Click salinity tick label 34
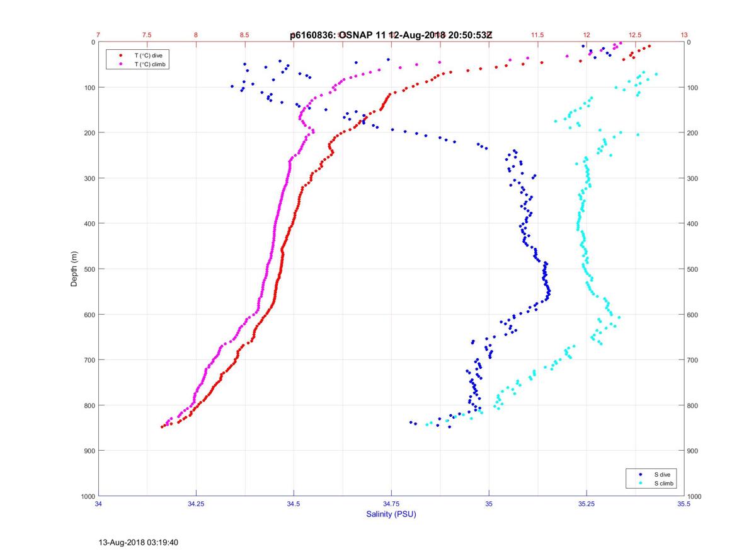 (x=99, y=504)
